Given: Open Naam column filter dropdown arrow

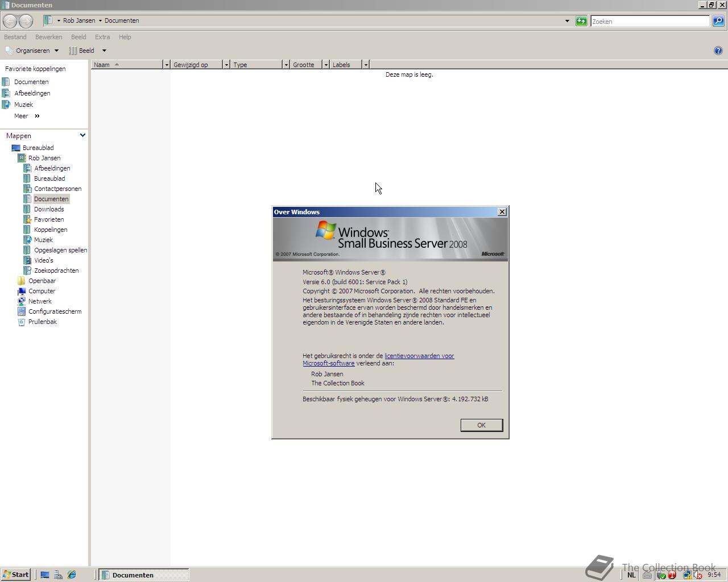Looking at the screenshot, I should pos(167,65).
